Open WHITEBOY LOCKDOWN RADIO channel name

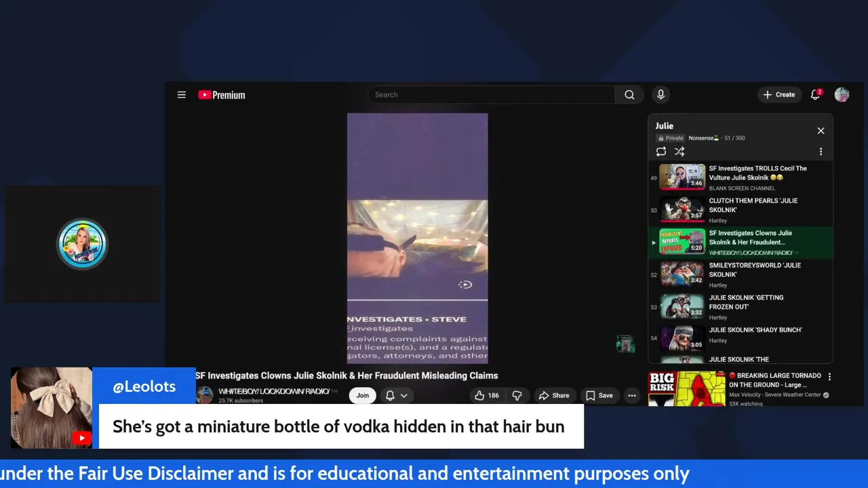[274, 392]
